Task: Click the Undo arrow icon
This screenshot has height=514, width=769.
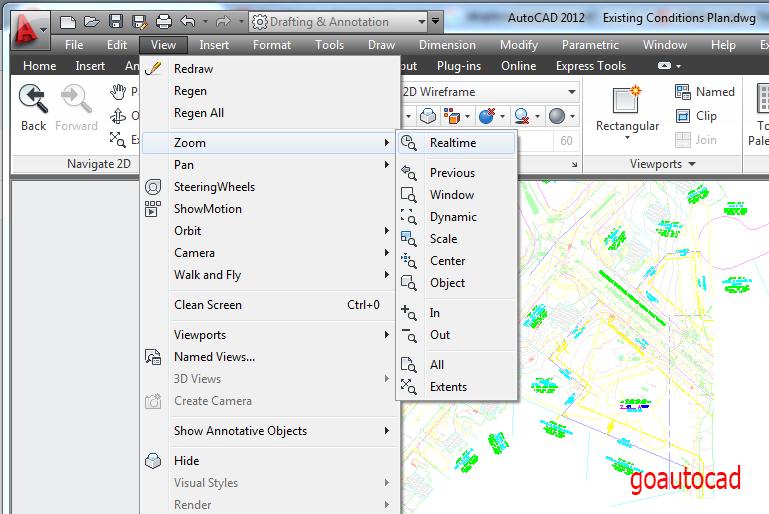Action: (x=188, y=22)
